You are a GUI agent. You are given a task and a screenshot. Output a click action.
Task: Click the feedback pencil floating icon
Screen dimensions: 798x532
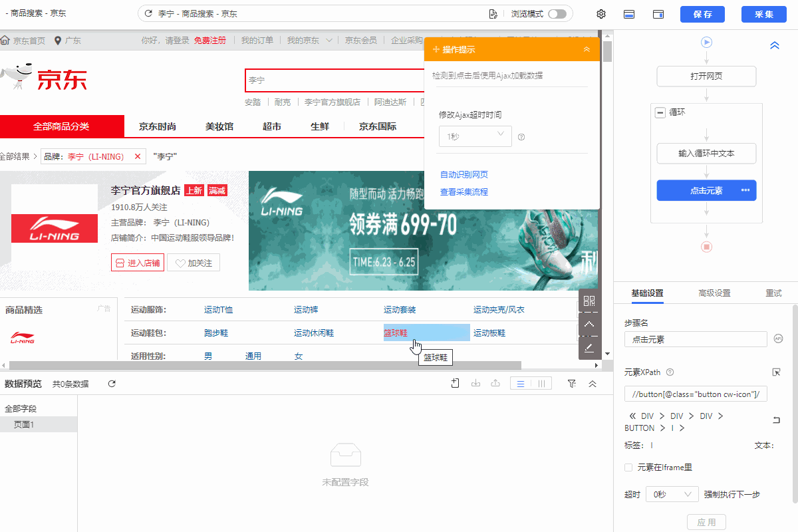[x=589, y=348]
